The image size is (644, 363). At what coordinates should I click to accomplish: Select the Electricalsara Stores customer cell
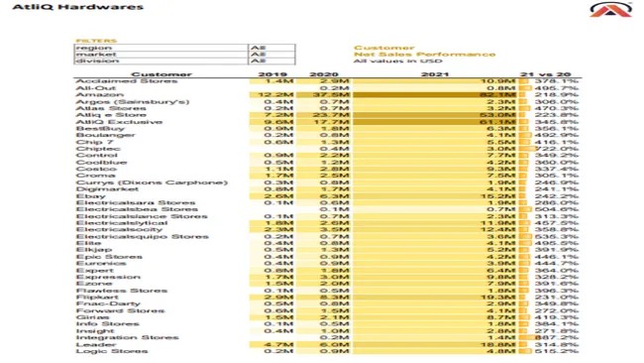136,202
